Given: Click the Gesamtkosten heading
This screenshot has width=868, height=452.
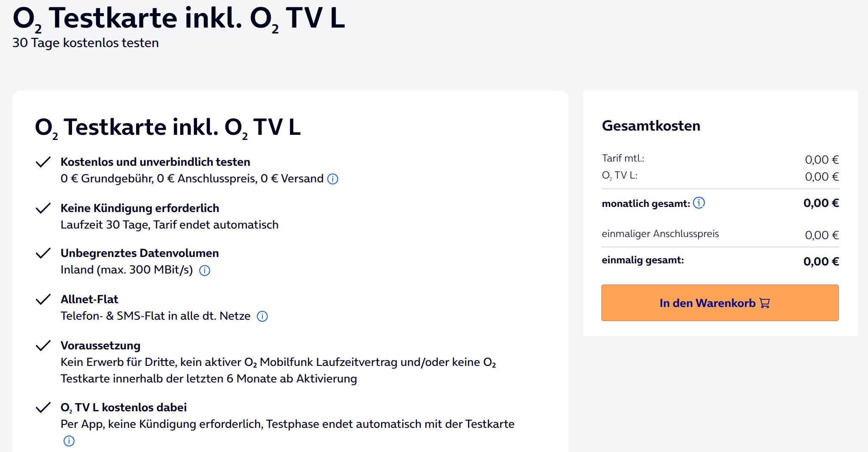Looking at the screenshot, I should pyautogui.click(x=651, y=126).
